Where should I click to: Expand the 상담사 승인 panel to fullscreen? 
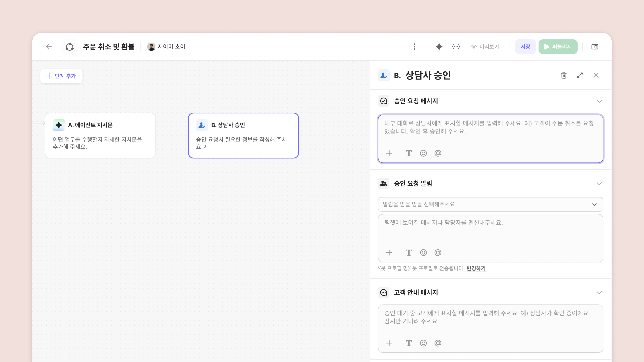click(580, 75)
